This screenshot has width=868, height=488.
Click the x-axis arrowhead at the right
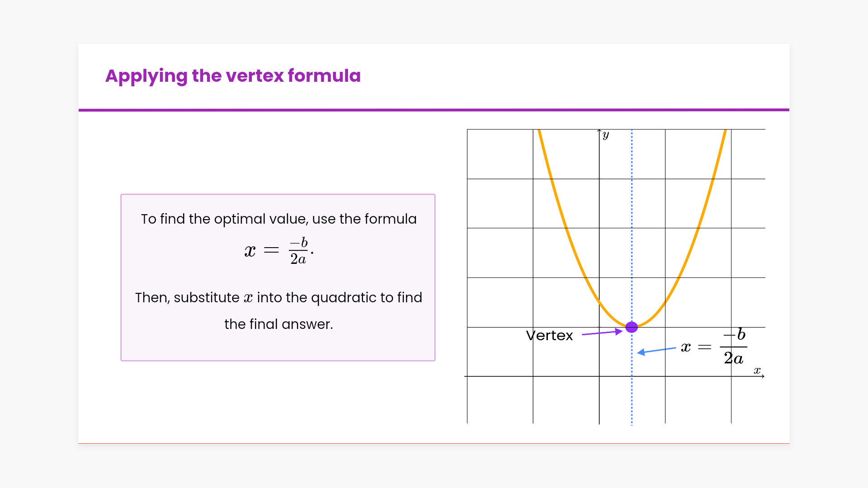[763, 376]
